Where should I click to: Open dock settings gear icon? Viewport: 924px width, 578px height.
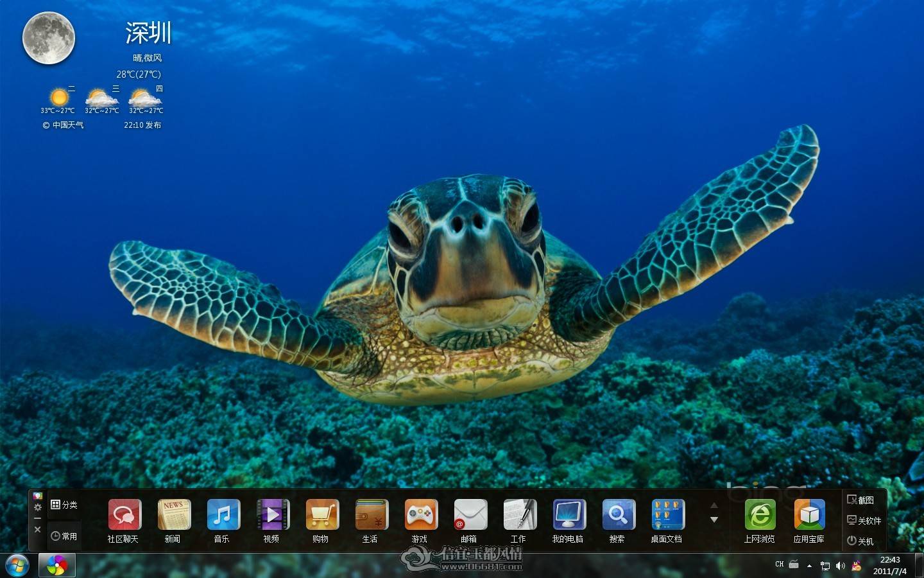pyautogui.click(x=38, y=507)
